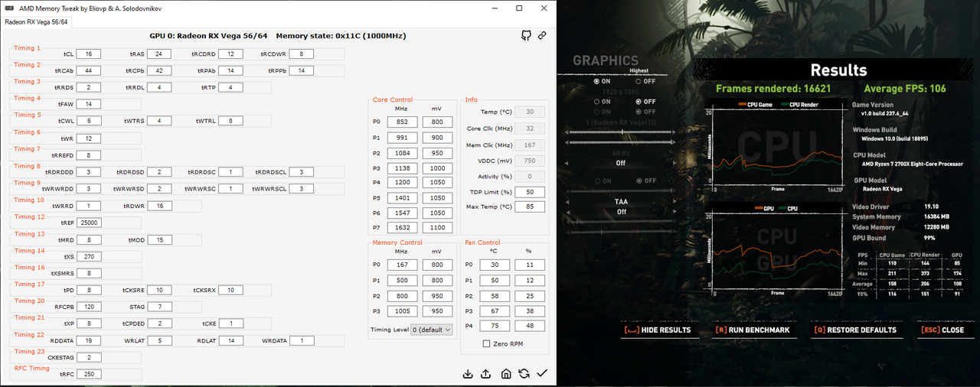Click Core Control P7 MHz field 1632
980x387 pixels.
pyautogui.click(x=401, y=228)
